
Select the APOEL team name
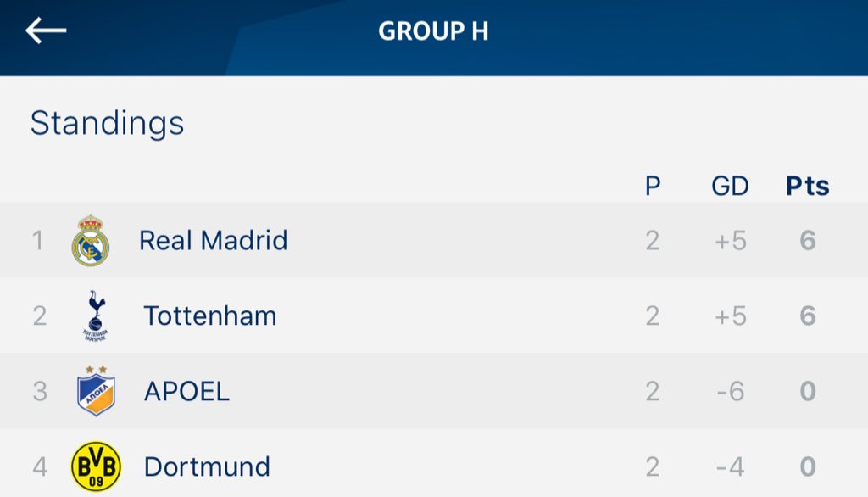[186, 391]
